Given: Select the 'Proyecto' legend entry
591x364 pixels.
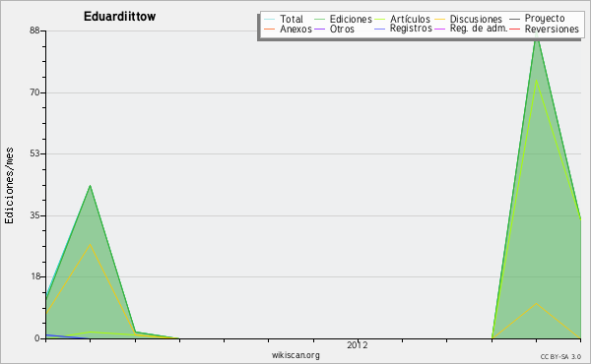Looking at the screenshot, I should [545, 19].
